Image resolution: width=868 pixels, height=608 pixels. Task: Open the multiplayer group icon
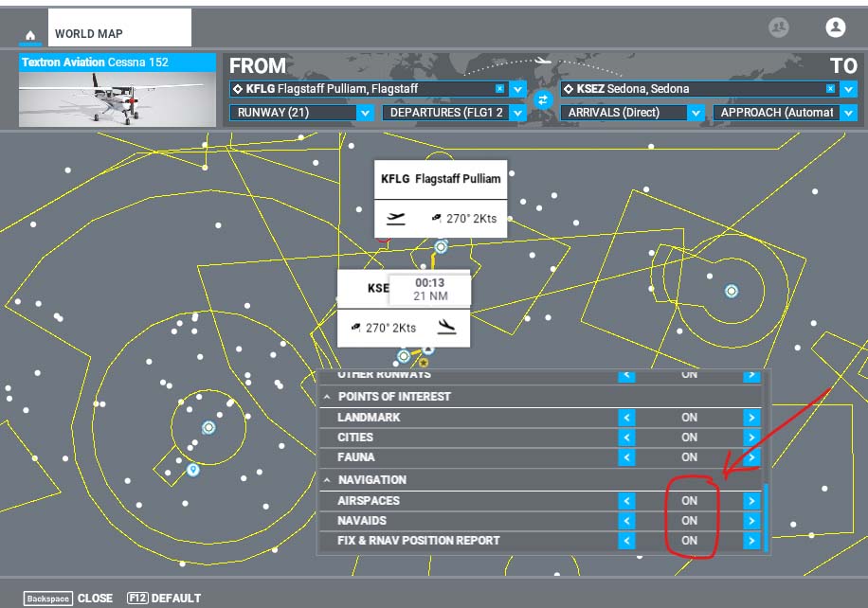click(778, 27)
